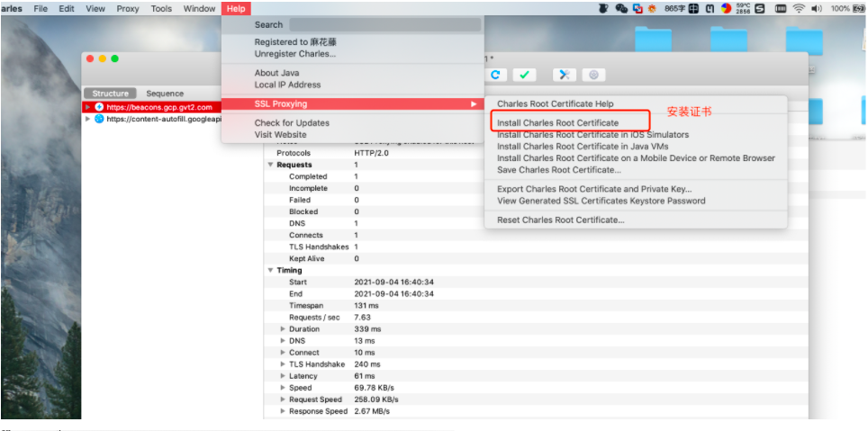This screenshot has width=868, height=431.
Task: Click the Charles refresh toolbar icon
Action: click(495, 75)
